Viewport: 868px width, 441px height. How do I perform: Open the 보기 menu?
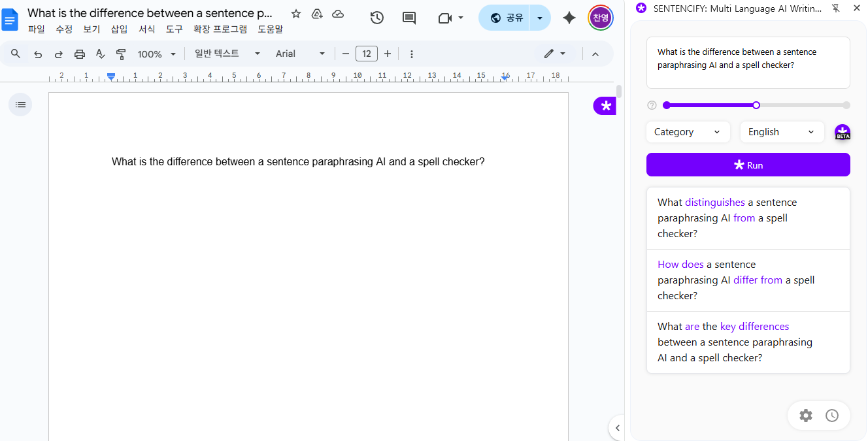pyautogui.click(x=92, y=29)
